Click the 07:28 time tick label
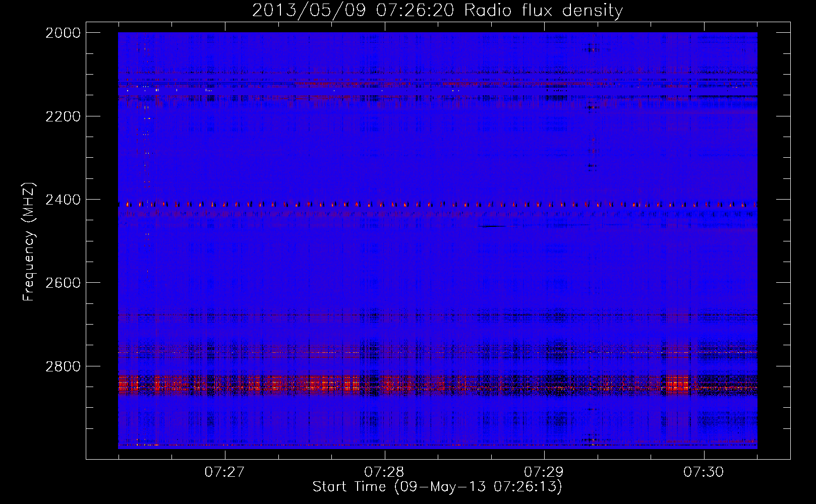816x504 pixels. 384,472
